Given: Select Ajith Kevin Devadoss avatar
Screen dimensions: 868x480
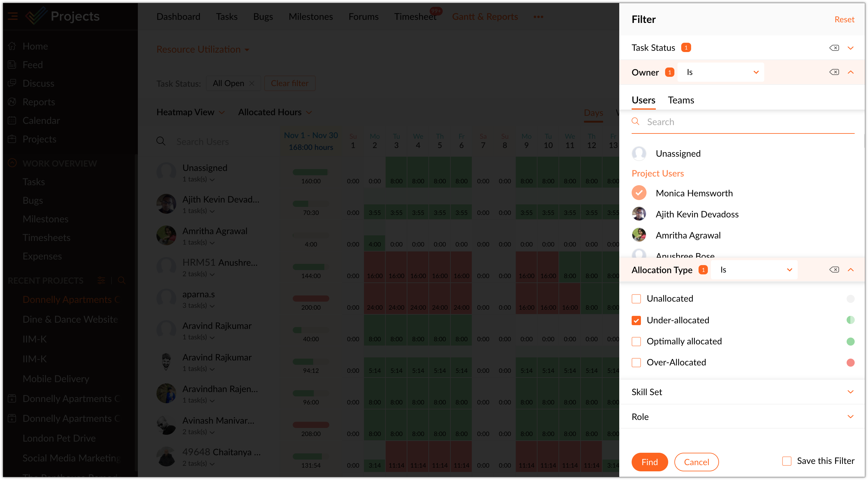Looking at the screenshot, I should [639, 214].
